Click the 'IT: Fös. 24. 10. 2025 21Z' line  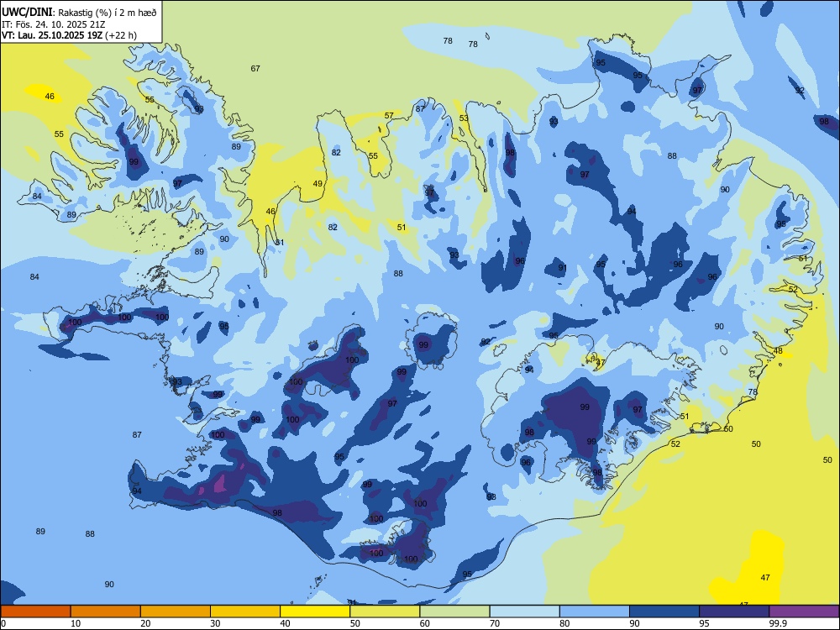pos(53,24)
